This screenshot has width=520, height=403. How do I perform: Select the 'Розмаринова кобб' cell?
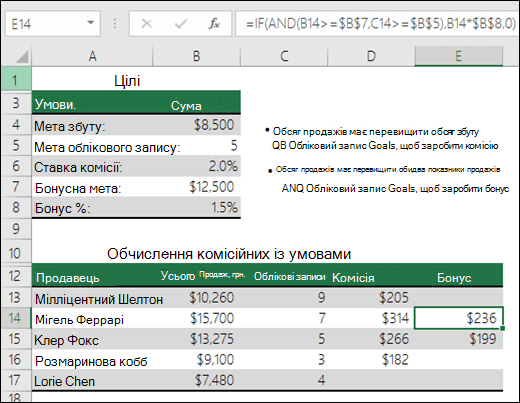pos(92,360)
